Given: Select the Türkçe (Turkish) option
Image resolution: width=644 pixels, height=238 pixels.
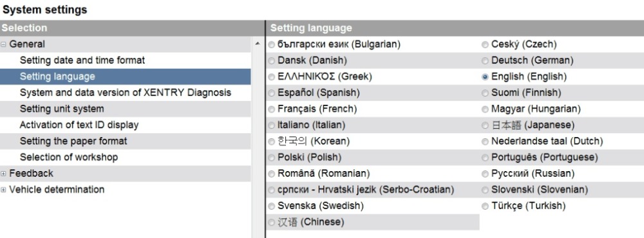Looking at the screenshot, I should click(x=485, y=206).
